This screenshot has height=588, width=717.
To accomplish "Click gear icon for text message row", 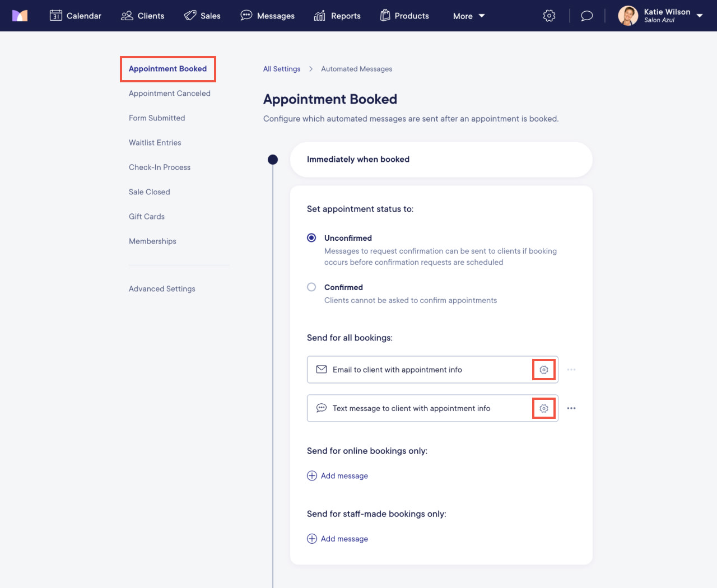I will pyautogui.click(x=544, y=408).
